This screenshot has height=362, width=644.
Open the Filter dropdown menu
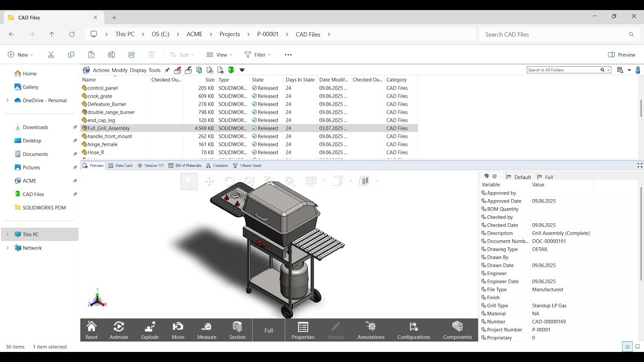pyautogui.click(x=258, y=55)
